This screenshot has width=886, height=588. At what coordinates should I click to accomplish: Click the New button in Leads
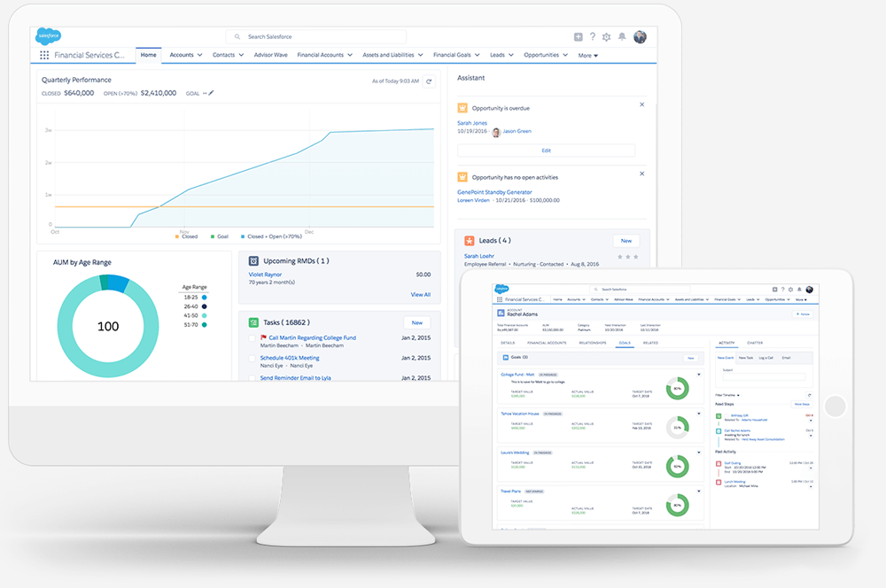pos(626,241)
